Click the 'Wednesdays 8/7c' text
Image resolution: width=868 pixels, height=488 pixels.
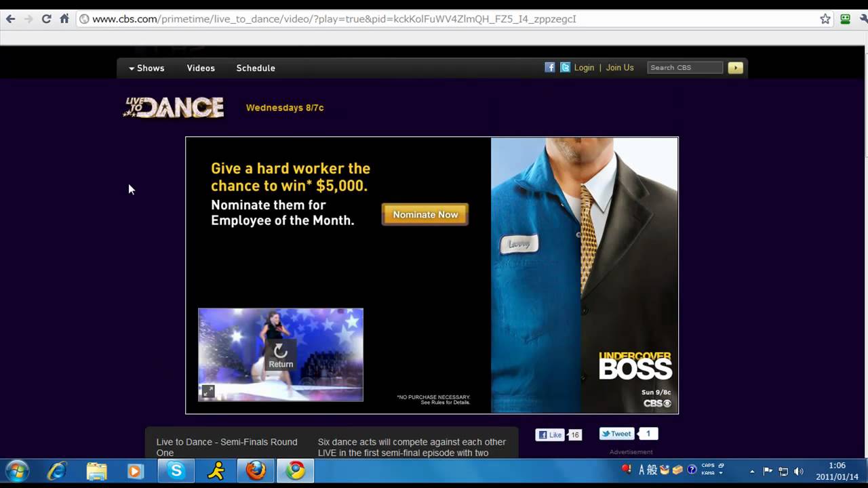(x=285, y=108)
